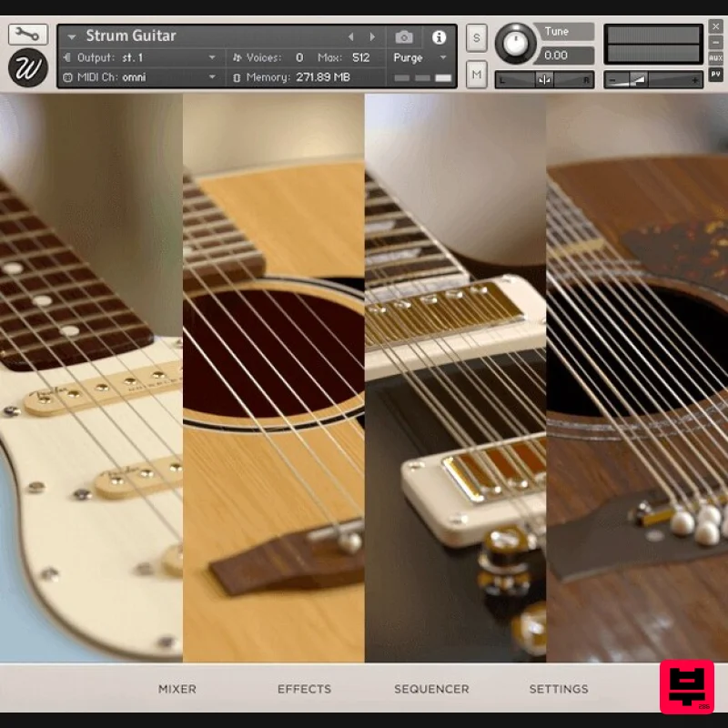Collapse the instrument header with the minus toggle

tap(715, 42)
